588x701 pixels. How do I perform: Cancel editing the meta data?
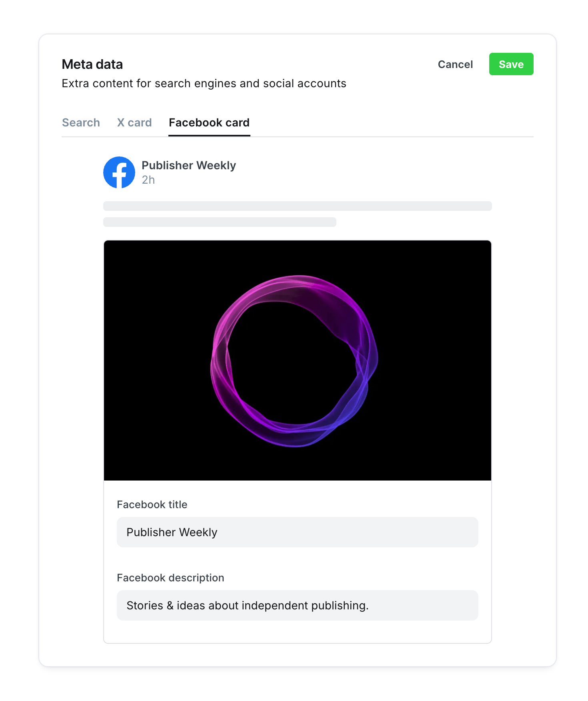[x=455, y=64]
